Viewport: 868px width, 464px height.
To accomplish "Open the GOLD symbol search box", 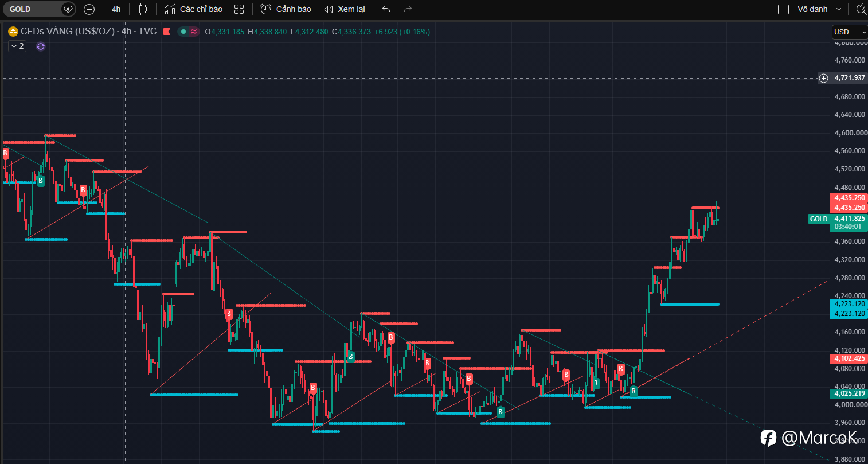I will 39,9.
